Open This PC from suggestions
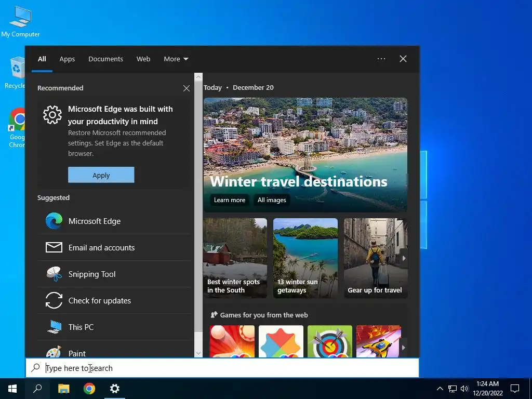The height and width of the screenshot is (399, 532). pos(114,327)
